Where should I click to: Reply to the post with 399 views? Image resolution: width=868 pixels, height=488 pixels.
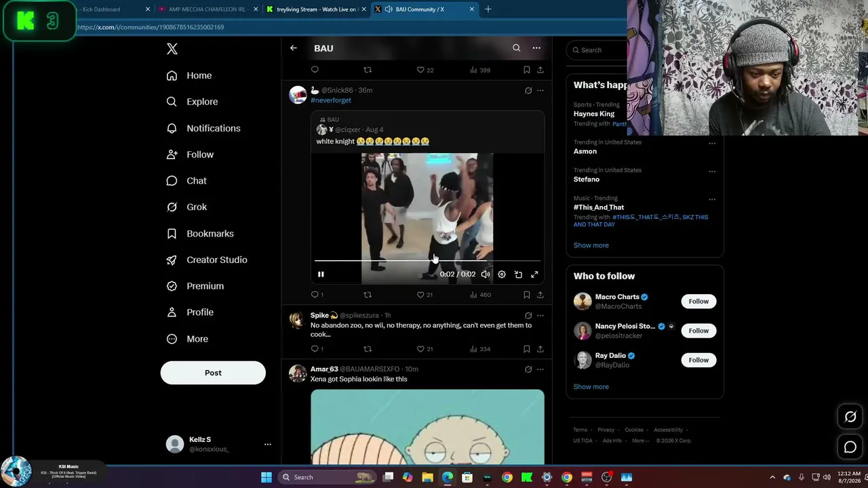point(315,70)
